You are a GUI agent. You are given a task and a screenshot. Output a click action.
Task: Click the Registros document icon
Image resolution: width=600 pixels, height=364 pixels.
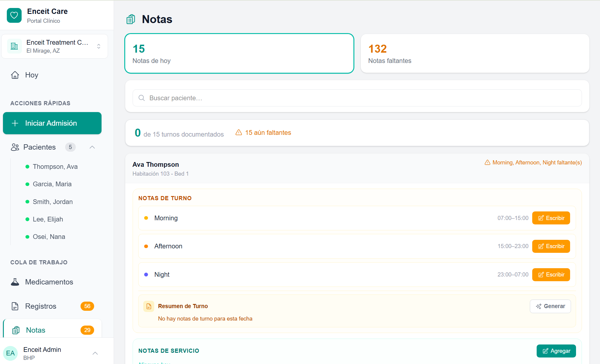point(15,306)
